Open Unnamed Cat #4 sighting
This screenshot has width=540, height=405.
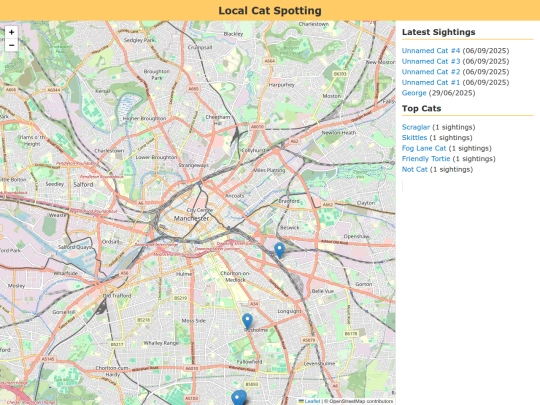431,51
